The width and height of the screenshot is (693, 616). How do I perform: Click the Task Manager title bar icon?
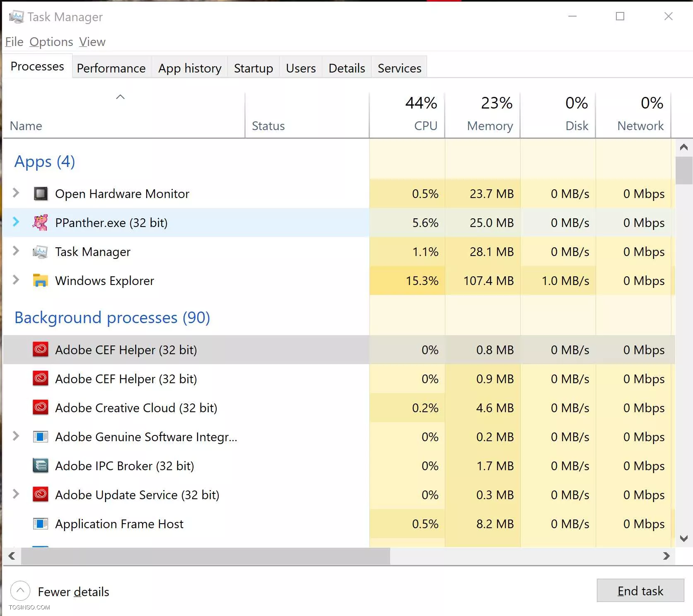[17, 17]
